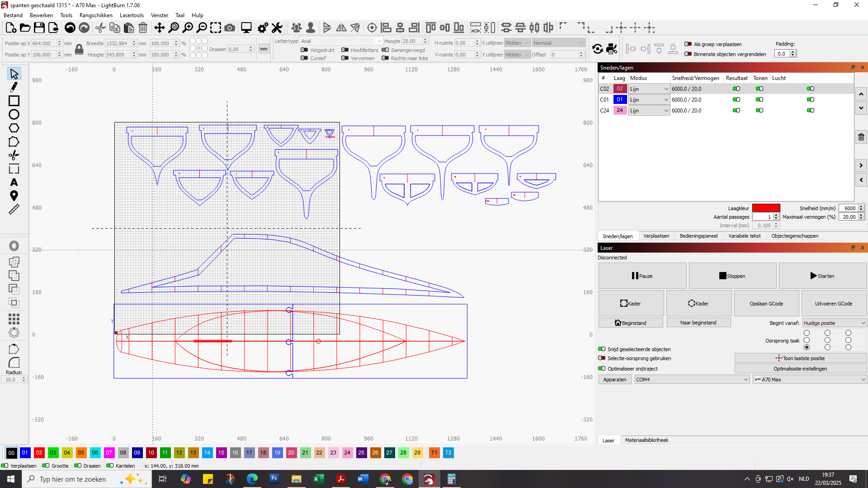Click the save file floppy icon
Image resolution: width=868 pixels, height=488 pixels.
39,28
